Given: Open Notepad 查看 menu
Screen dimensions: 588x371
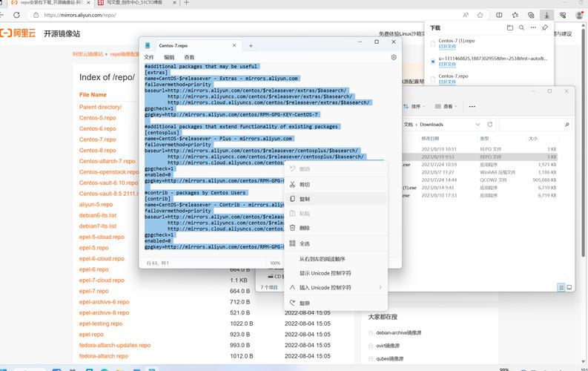Looking at the screenshot, I should [189, 57].
